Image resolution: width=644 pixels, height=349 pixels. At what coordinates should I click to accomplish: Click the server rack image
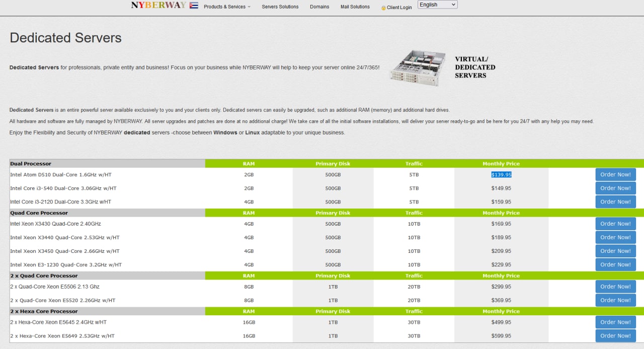[418, 68]
